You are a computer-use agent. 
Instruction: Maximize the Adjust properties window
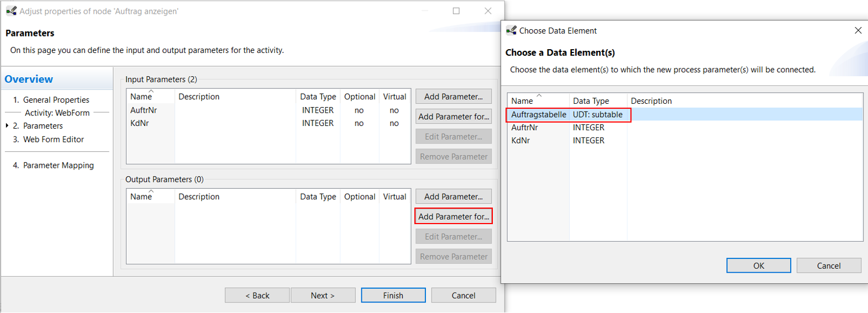(x=456, y=10)
